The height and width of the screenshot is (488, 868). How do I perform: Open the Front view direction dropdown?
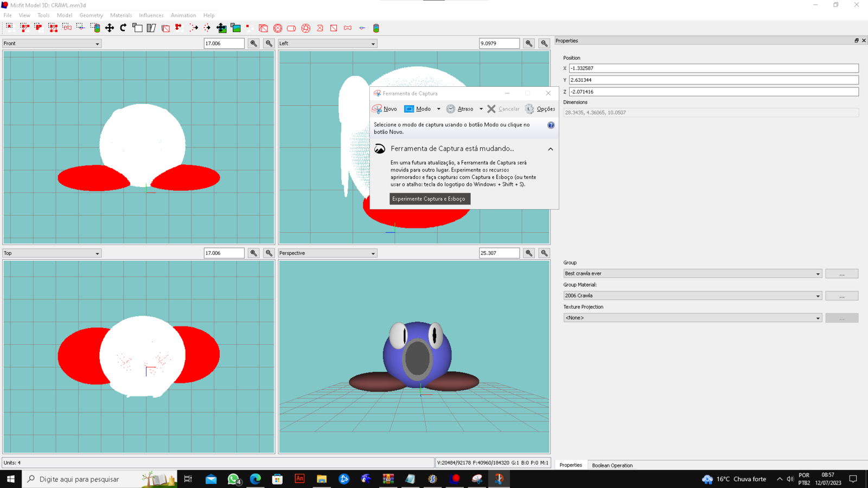pos(52,43)
